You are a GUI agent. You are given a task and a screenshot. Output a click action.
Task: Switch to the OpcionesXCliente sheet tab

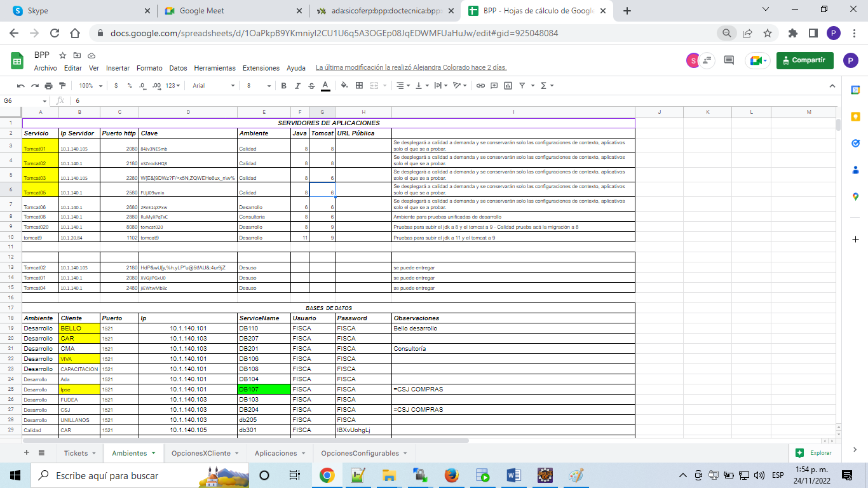(x=201, y=453)
